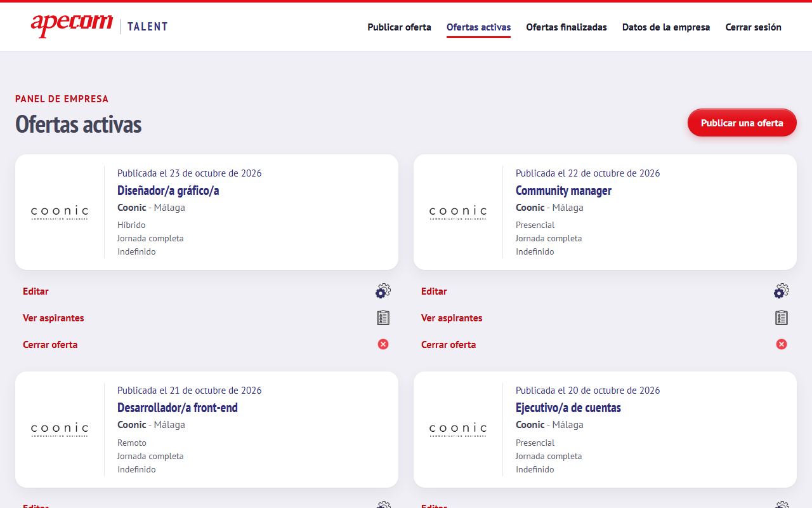Screen dimensions: 812x508
Task: Click the Coonic logo in Diseñador/a gráfico/a card
Action: pyautogui.click(x=60, y=213)
